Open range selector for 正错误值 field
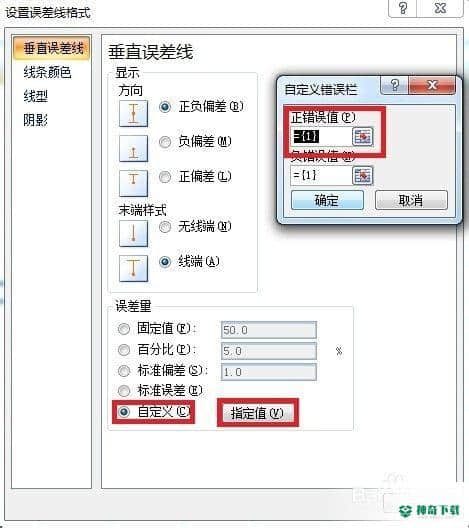Screen dimensions: 469x528 (x=363, y=136)
